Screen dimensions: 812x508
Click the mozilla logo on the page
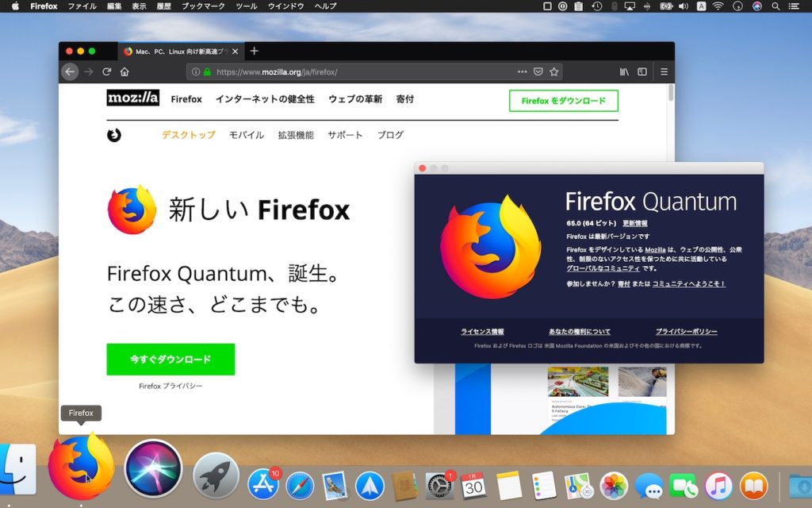pyautogui.click(x=132, y=98)
